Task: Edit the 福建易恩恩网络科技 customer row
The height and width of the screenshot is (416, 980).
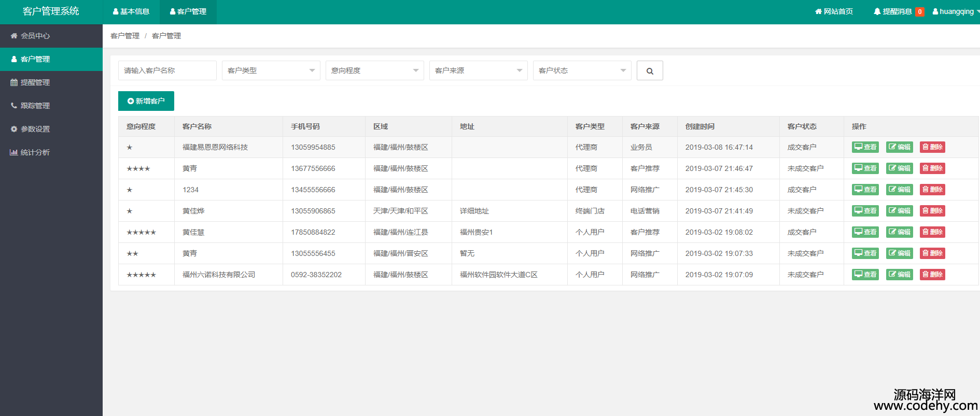Action: click(900, 147)
